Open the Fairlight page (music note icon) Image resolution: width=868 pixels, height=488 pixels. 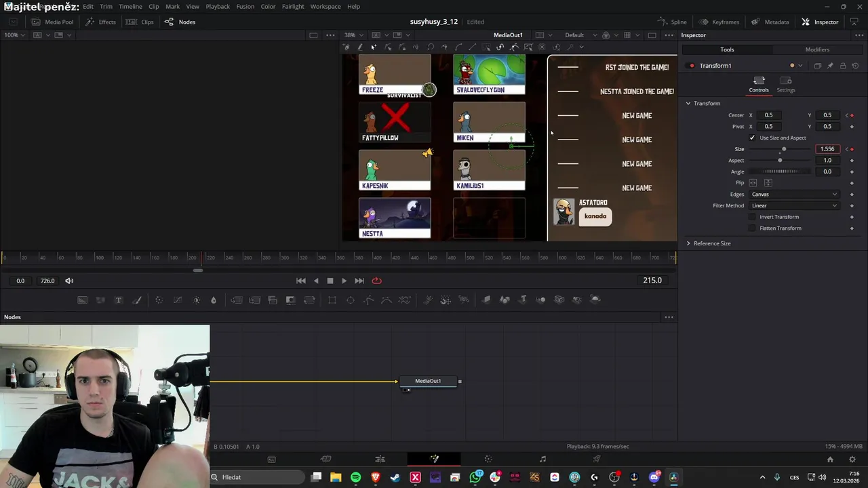click(542, 459)
